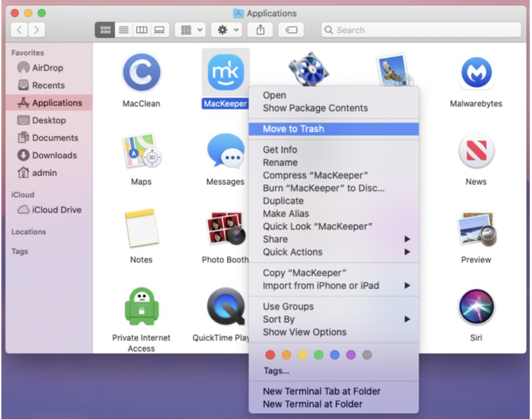Click the Share toolbar button
This screenshot has height=419, width=532.
[260, 30]
